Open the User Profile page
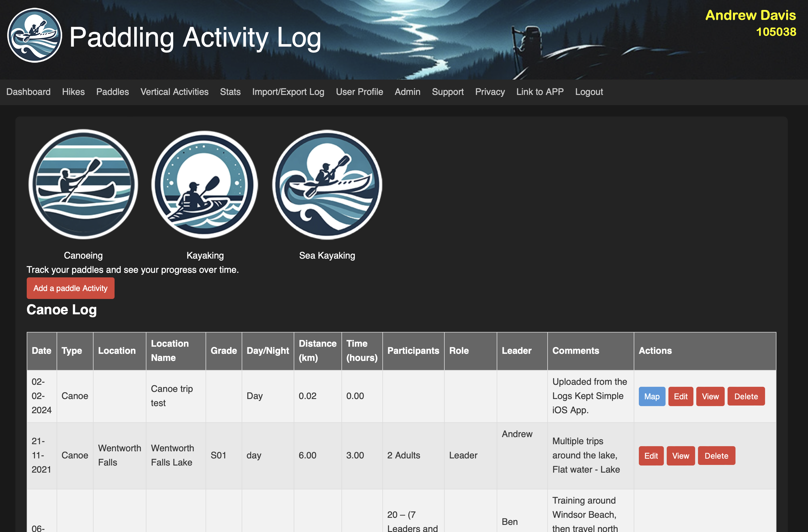 pos(360,92)
